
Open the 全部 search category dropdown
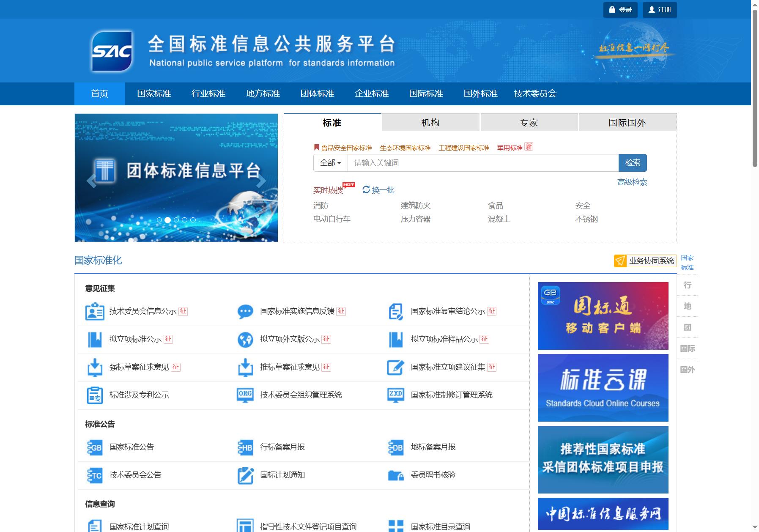[330, 163]
